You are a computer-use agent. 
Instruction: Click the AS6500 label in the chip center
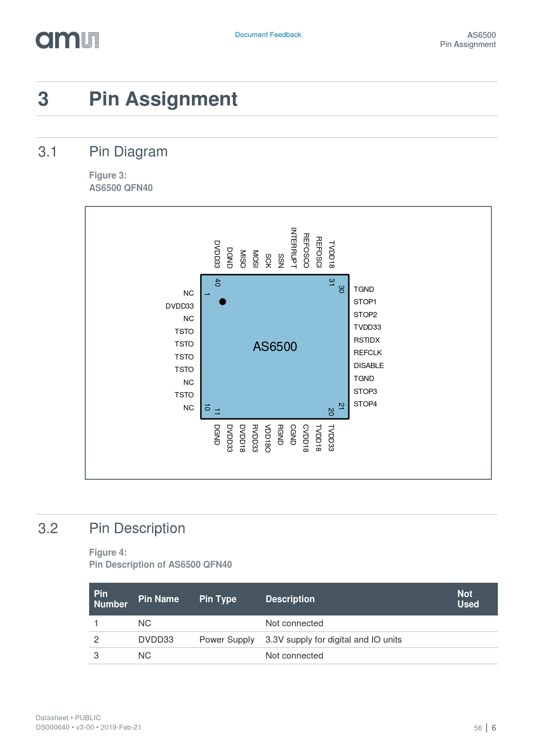click(x=275, y=347)
